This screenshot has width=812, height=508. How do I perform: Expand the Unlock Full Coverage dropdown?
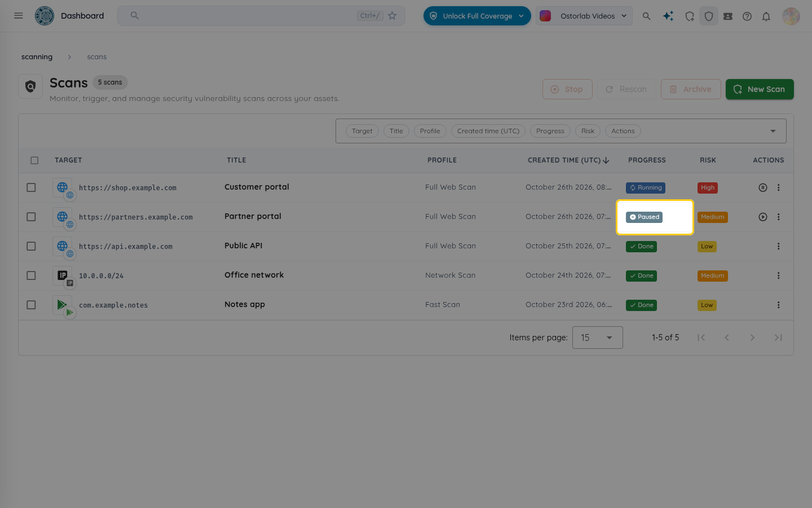tap(477, 16)
